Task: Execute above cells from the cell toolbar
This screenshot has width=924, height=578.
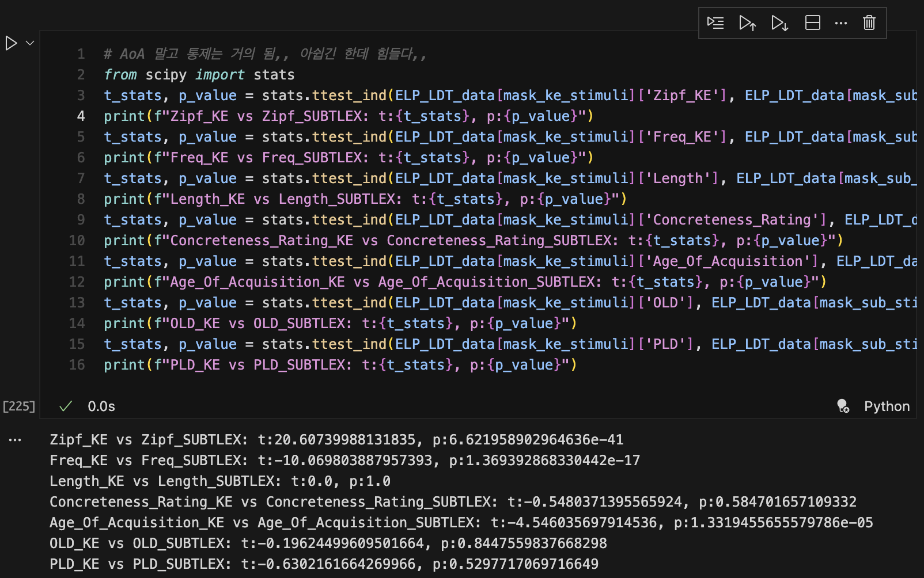Action: point(747,23)
